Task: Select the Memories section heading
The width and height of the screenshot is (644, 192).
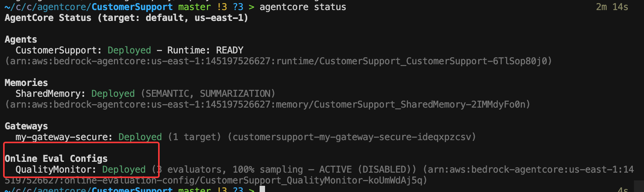Action: click(26, 83)
